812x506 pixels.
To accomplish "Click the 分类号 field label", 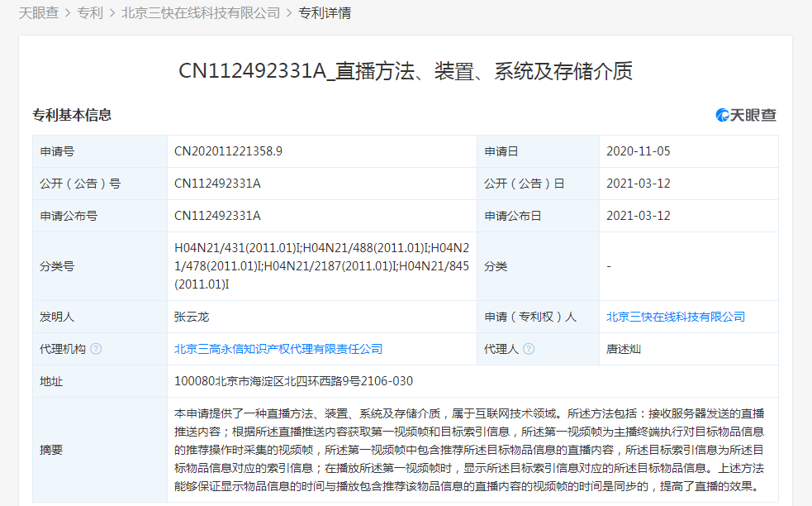I will 57,266.
